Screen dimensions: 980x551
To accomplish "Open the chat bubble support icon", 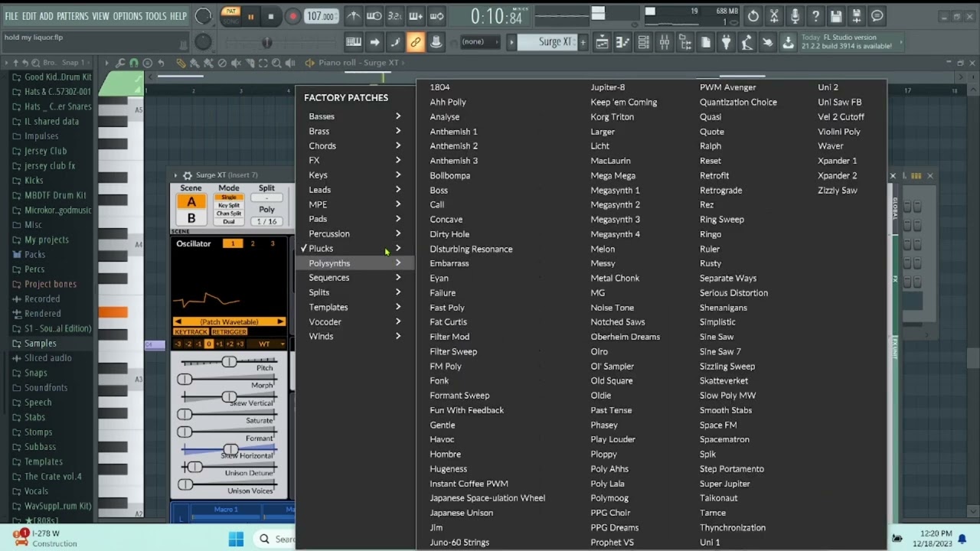I will click(x=877, y=16).
